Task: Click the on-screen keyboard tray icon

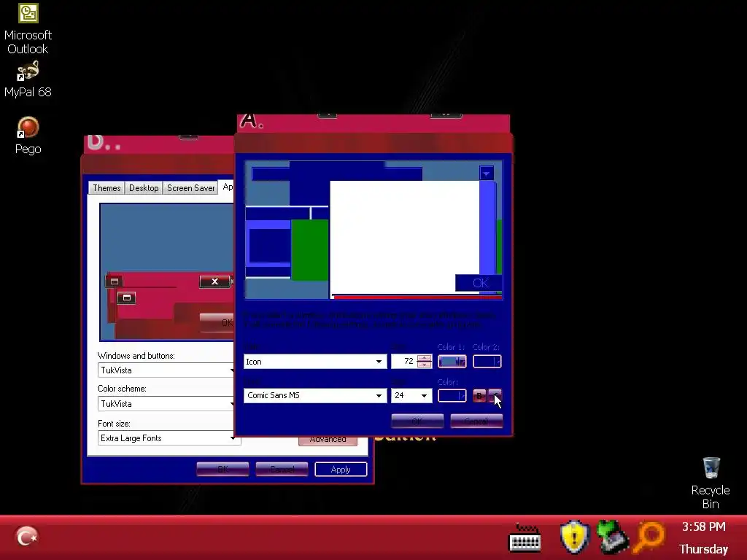Action: tap(525, 538)
